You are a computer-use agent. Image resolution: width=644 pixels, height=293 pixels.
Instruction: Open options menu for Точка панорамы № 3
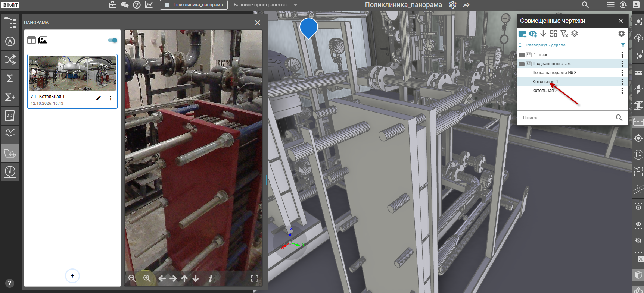(x=622, y=73)
